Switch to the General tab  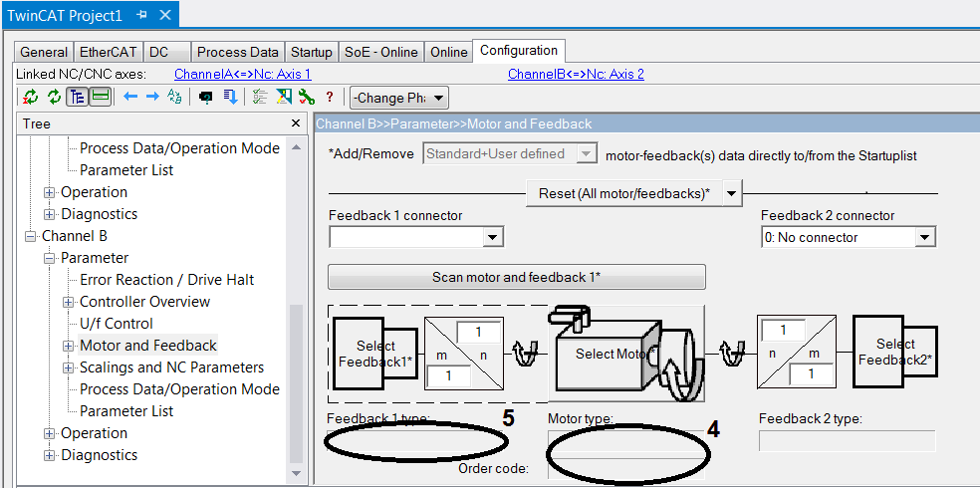44,53
